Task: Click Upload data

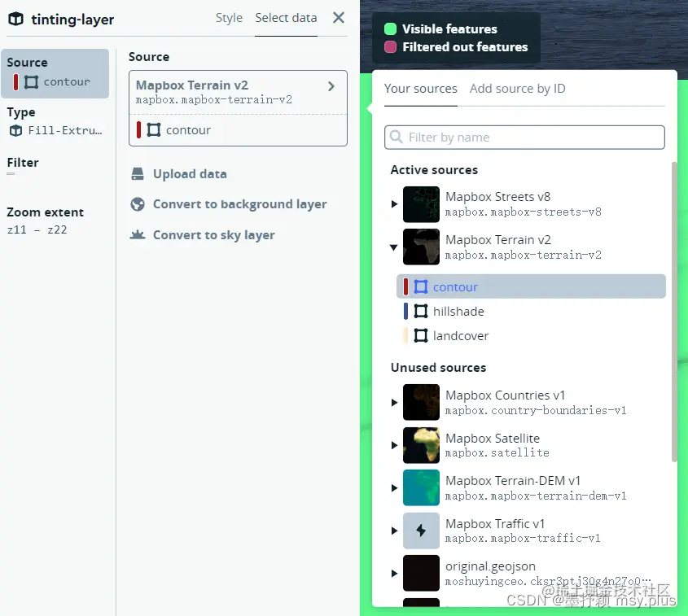Action: [190, 174]
